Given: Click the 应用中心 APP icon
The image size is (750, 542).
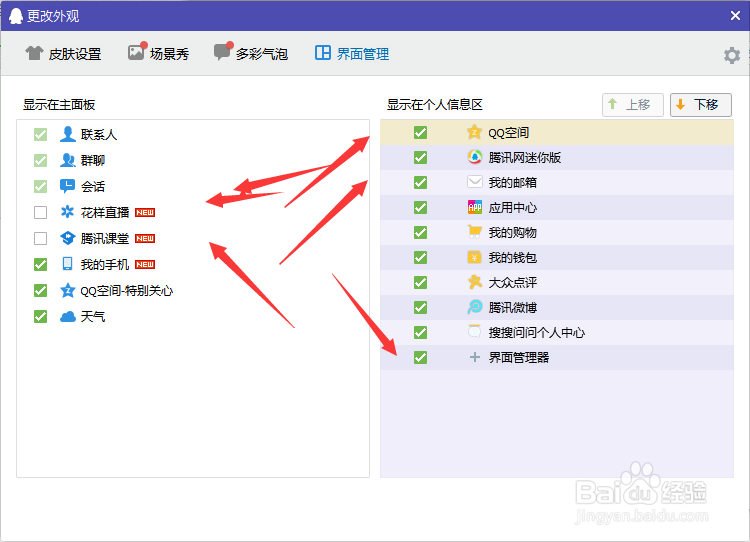Looking at the screenshot, I should (474, 207).
